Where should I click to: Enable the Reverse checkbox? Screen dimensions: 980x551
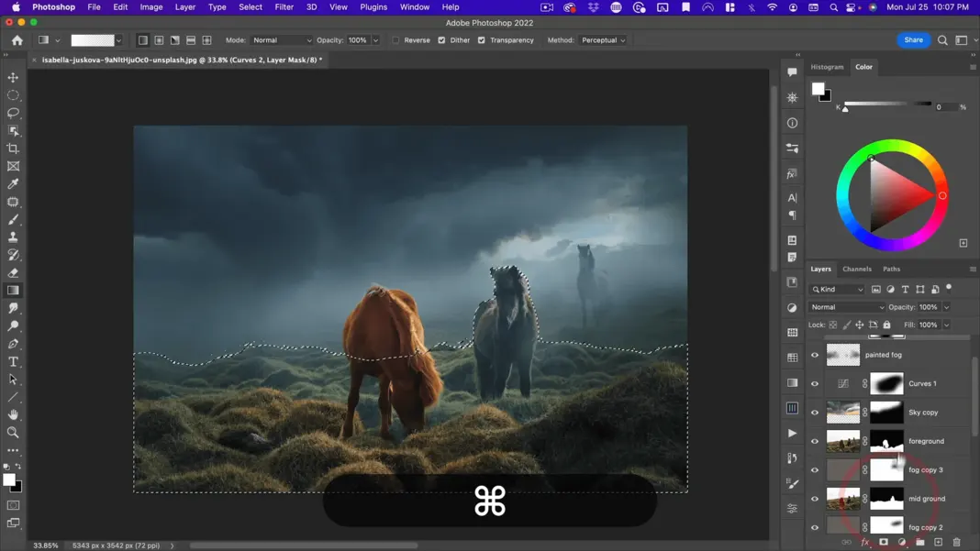[x=395, y=40]
